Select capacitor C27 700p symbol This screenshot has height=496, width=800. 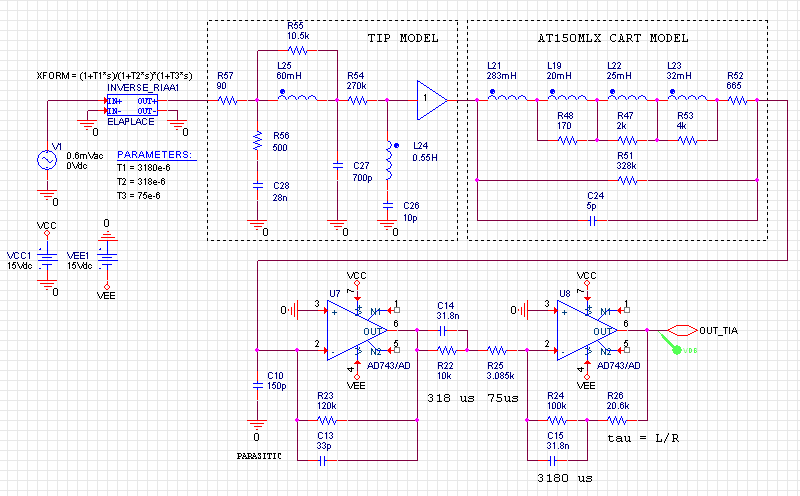point(337,165)
